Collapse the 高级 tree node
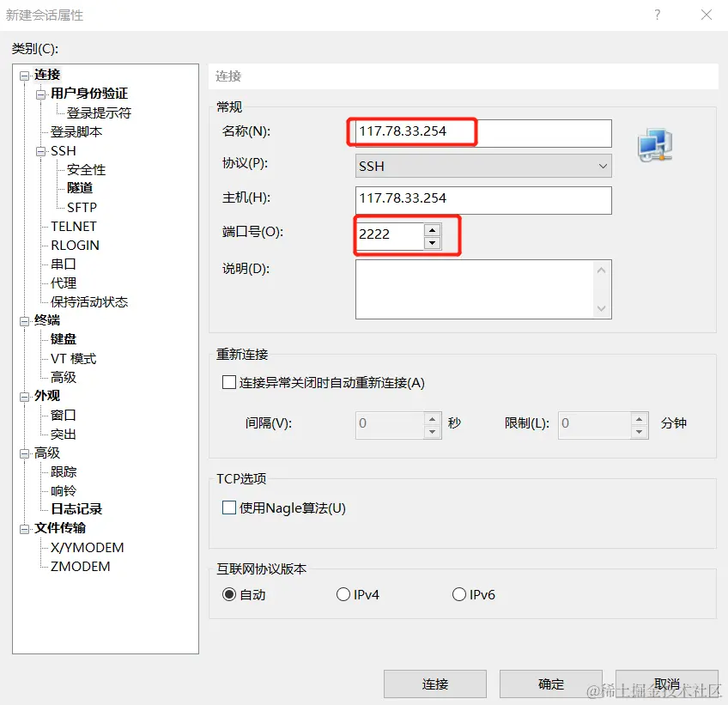 click(x=24, y=453)
